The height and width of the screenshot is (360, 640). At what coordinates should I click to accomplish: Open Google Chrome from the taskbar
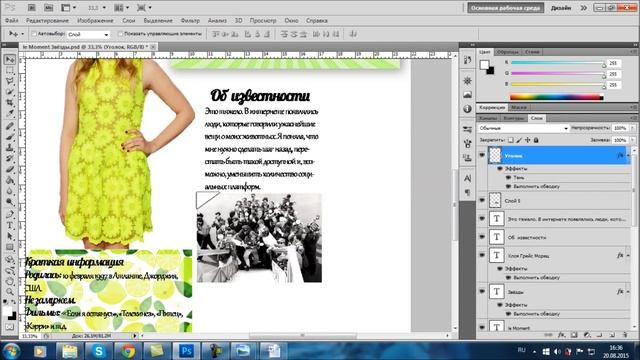pyautogui.click(x=128, y=351)
